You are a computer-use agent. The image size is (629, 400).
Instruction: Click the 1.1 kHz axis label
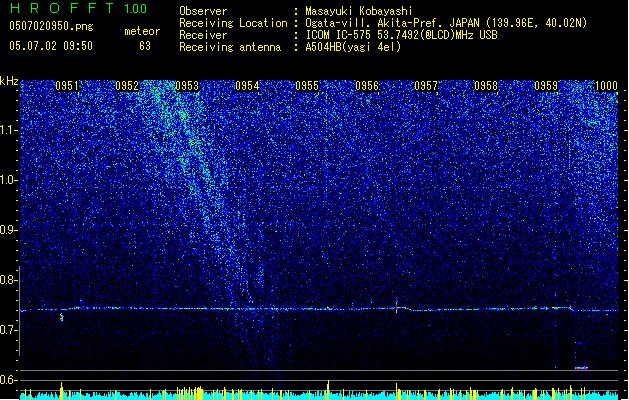[9, 130]
